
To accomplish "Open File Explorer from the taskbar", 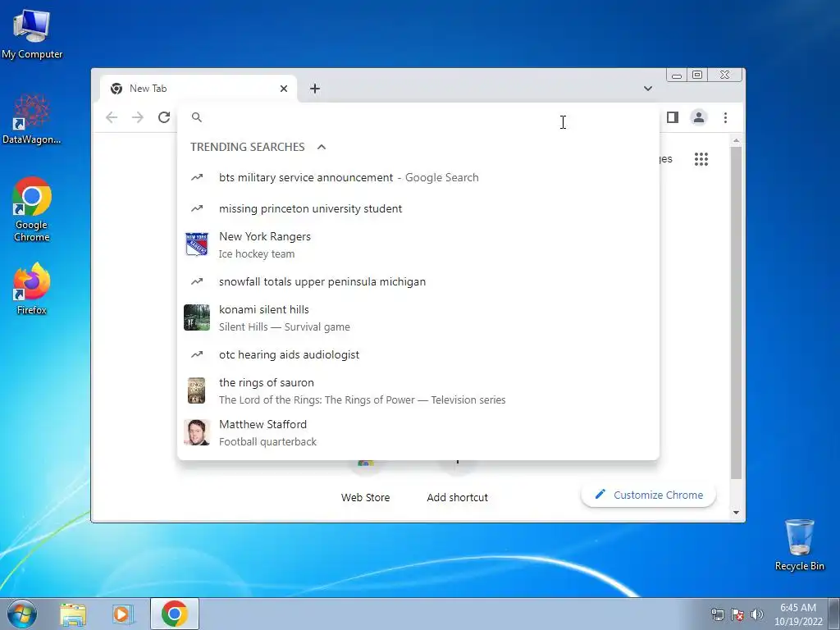I will tap(73, 614).
